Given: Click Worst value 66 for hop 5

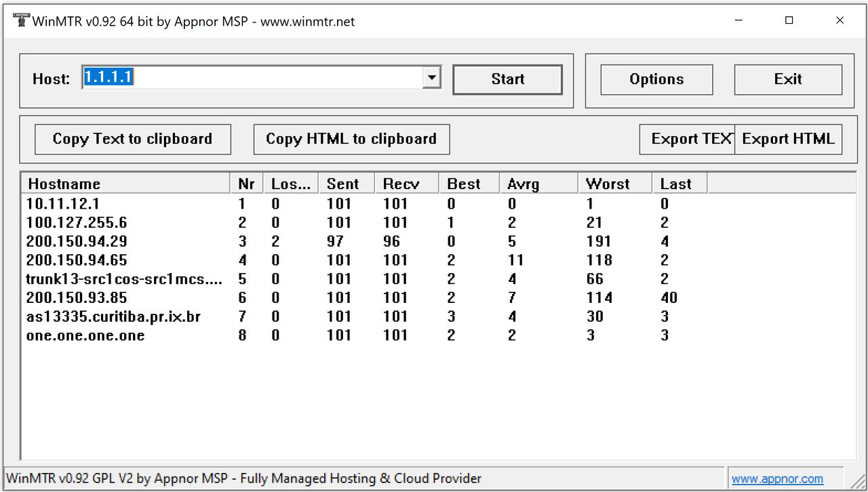Looking at the screenshot, I should (x=595, y=279).
